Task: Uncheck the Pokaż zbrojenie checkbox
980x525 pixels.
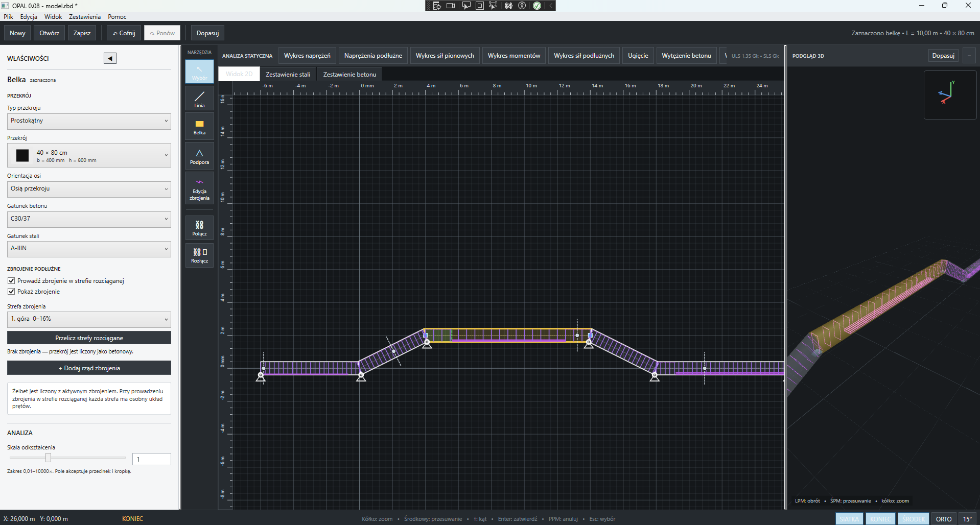Action: 11,292
